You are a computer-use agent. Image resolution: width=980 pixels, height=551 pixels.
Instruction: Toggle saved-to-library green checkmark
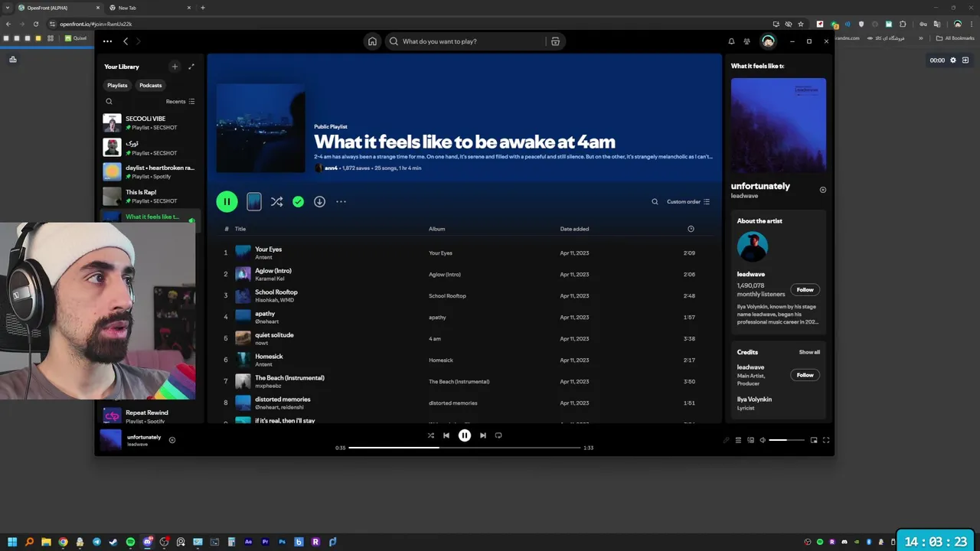(298, 201)
